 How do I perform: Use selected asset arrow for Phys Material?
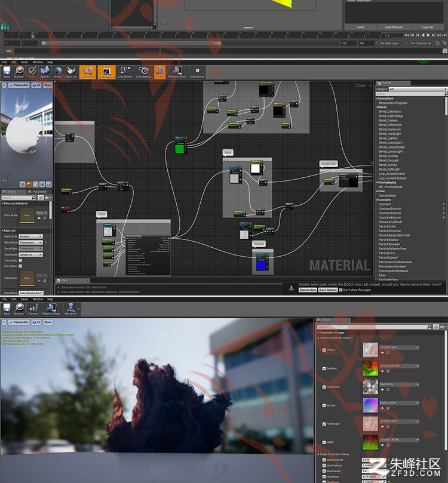(x=39, y=218)
